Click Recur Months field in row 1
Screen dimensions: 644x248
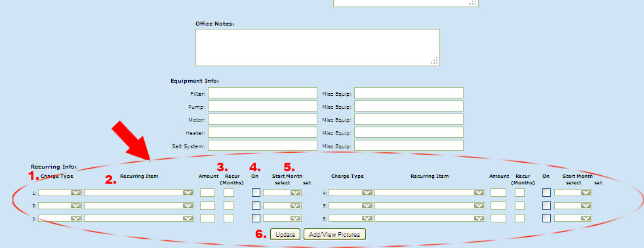(x=229, y=193)
